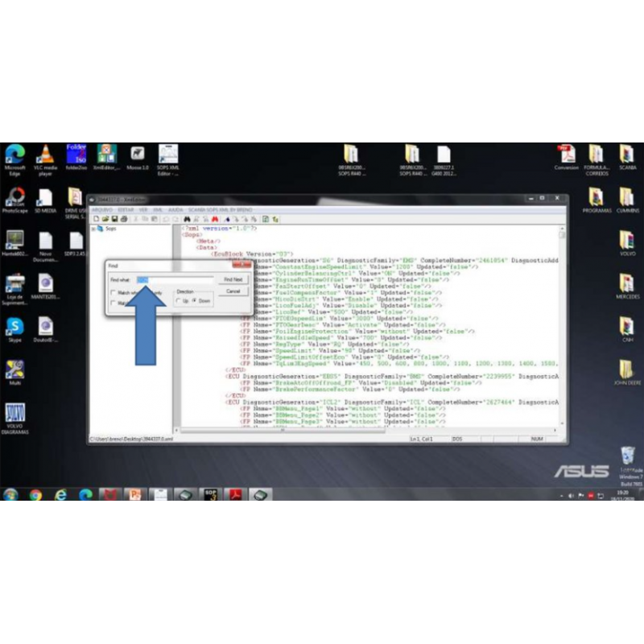Open the AJUDA menu

(x=175, y=209)
